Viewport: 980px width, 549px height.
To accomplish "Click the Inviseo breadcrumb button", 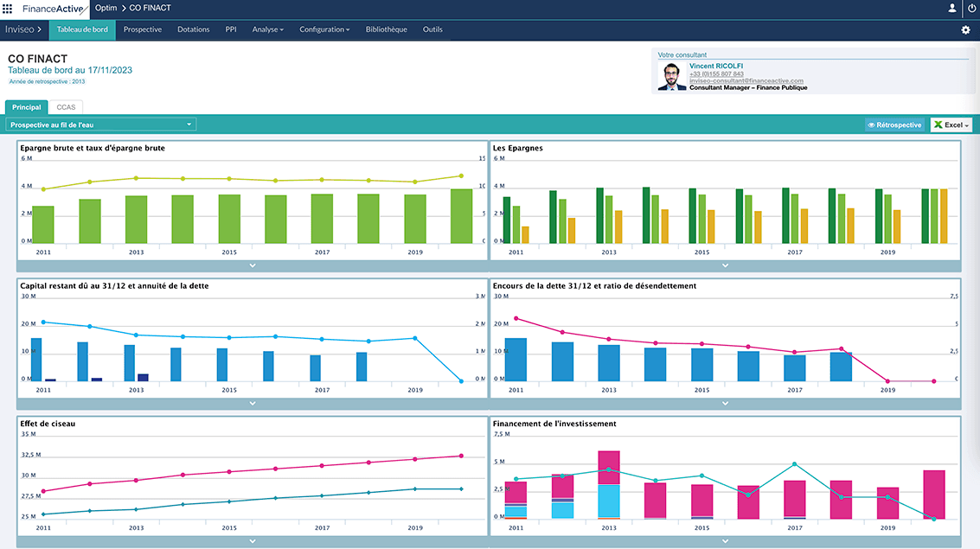I will (x=23, y=29).
